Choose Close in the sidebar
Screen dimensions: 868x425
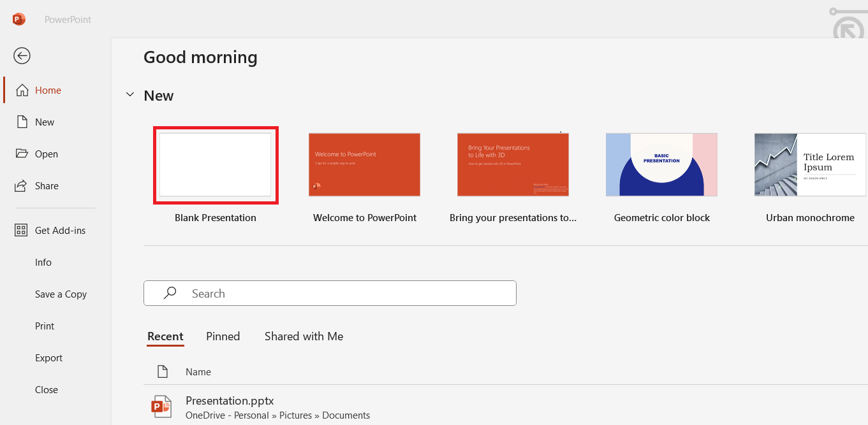coord(47,390)
